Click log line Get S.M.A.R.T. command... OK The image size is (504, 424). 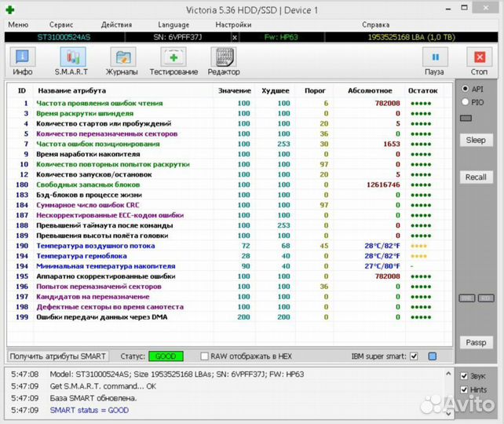tap(103, 386)
